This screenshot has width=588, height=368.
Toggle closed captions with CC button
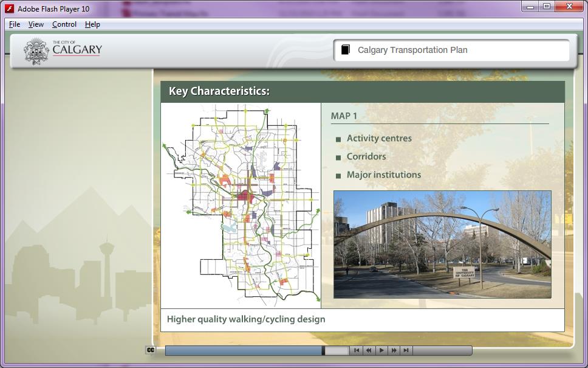click(x=150, y=350)
